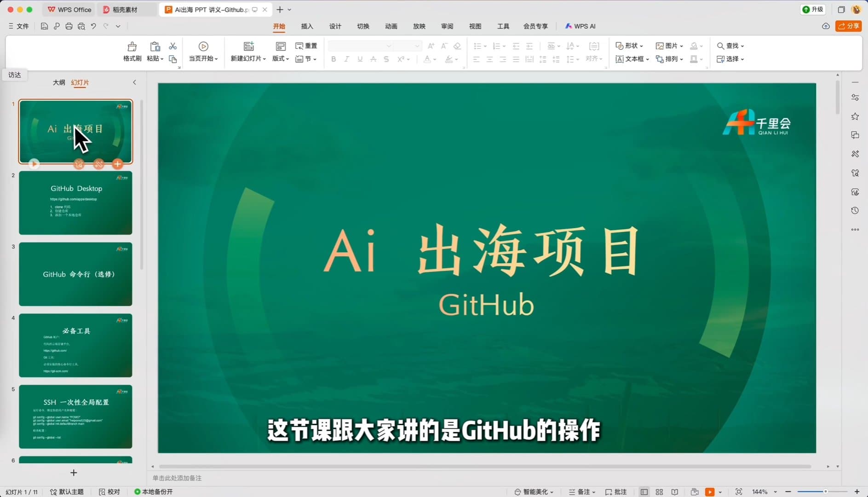Viewport: 868px width, 497px height.
Task: Switch to the 插入 ribbon tab
Action: coord(307,26)
